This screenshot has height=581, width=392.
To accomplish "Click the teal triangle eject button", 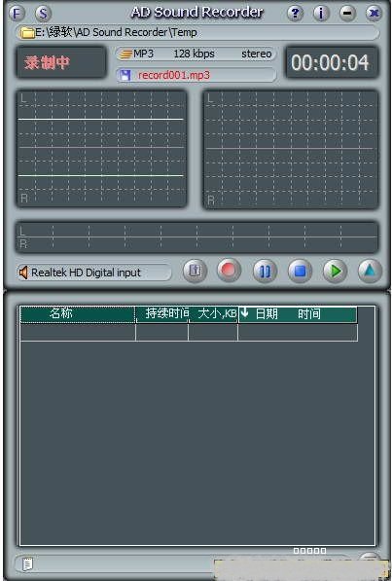I will [x=371, y=271].
